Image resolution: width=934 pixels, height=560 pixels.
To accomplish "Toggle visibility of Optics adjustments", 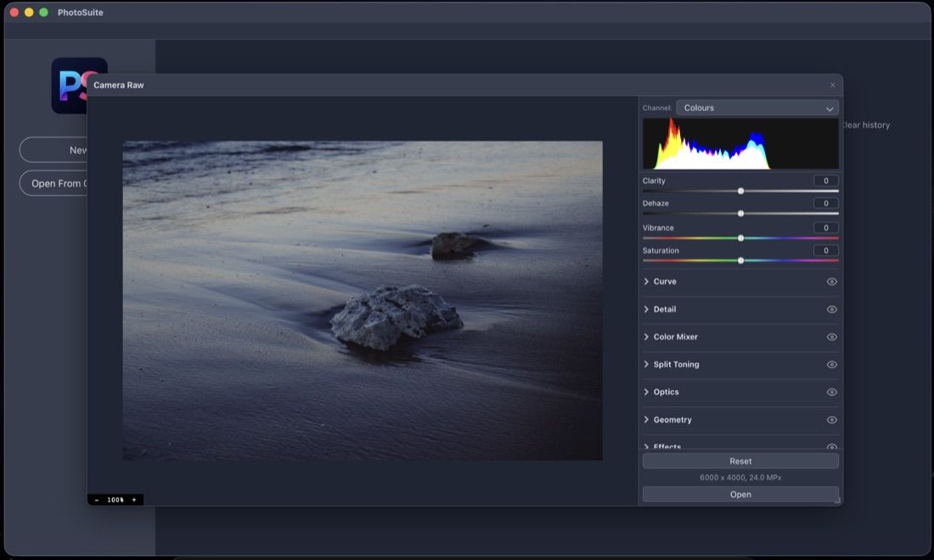I will [831, 392].
